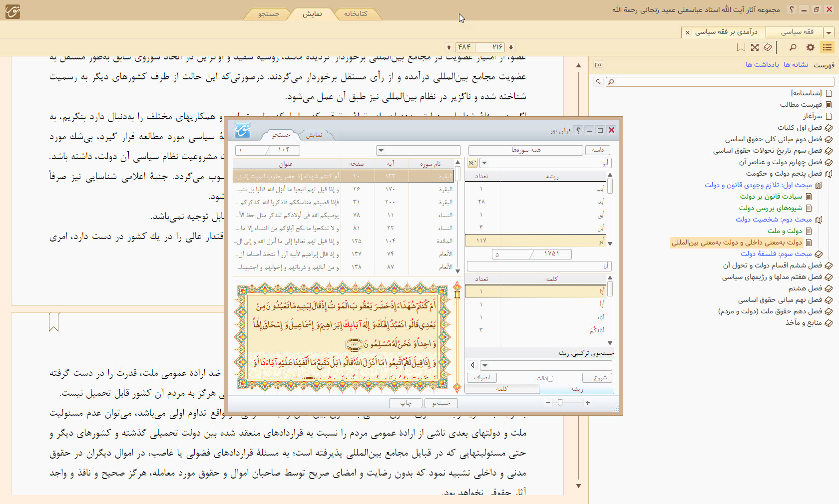
Task: Click the arrow icon beside the root dropdown
Action: pos(472,163)
